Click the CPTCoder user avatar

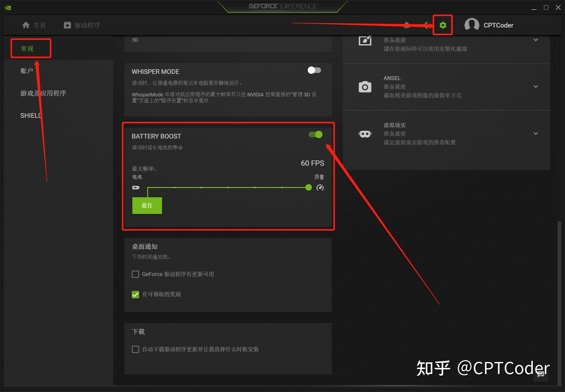click(x=472, y=25)
